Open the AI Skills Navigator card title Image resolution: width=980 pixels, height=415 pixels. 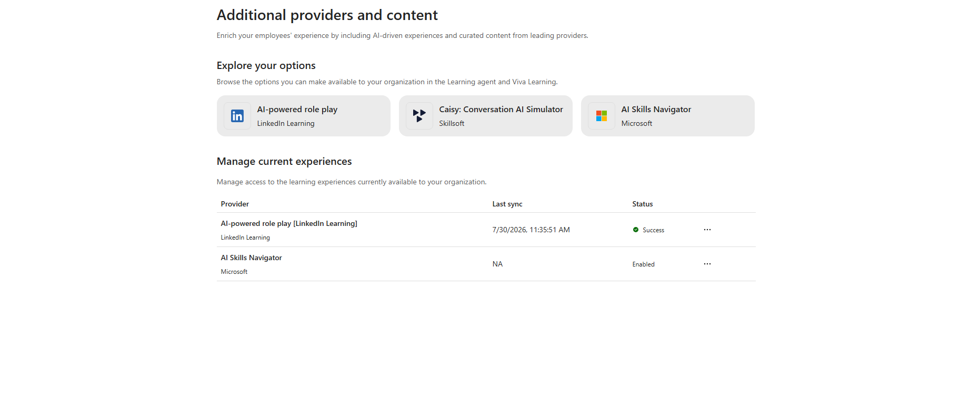tap(656, 110)
